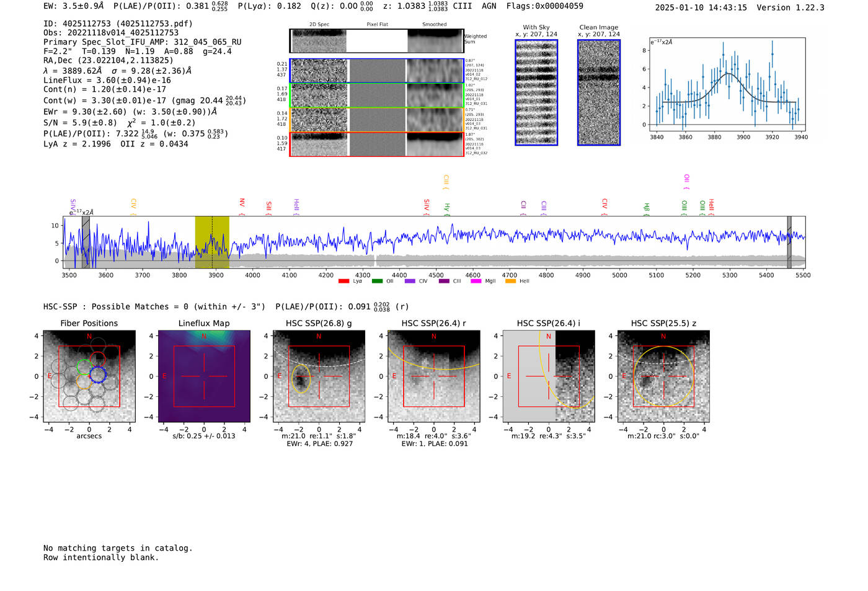Select the HSC SSP(26.4) r cutout
This screenshot has height=591, width=868.
434,376
